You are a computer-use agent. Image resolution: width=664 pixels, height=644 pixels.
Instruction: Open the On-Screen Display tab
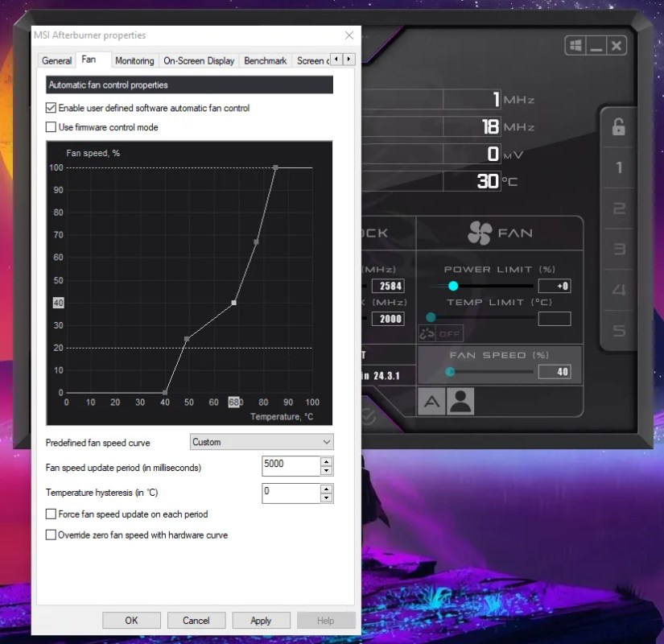(199, 60)
